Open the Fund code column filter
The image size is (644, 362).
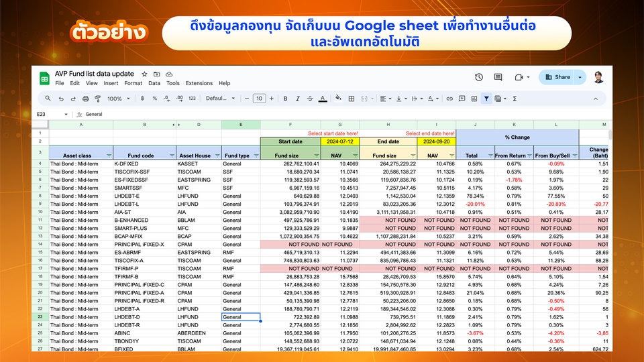172,156
